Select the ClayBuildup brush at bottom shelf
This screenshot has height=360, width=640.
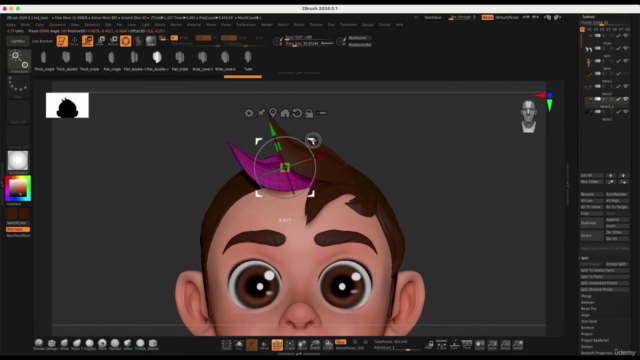coord(89,344)
